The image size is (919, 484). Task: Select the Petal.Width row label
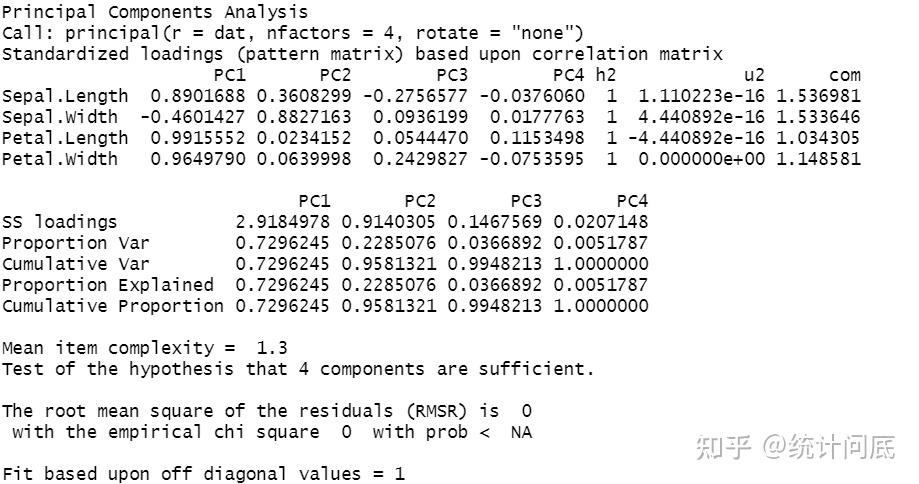(60, 159)
